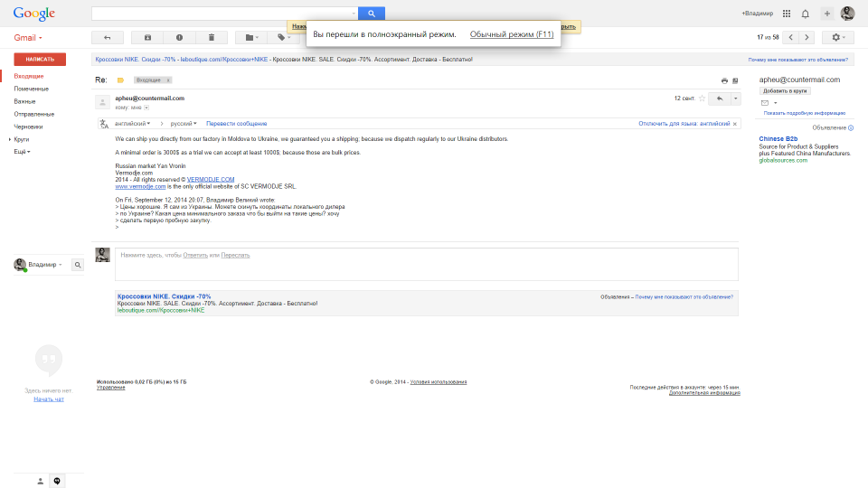The image size is (868, 488).
Task: Report this email as spam
Action: (x=179, y=37)
